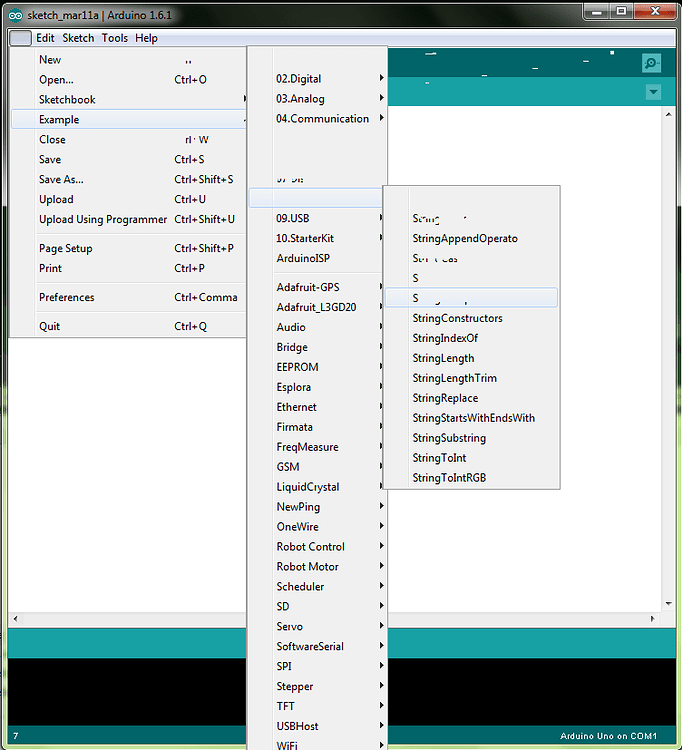Open the Tools menu
The height and width of the screenshot is (750, 682).
(x=114, y=38)
